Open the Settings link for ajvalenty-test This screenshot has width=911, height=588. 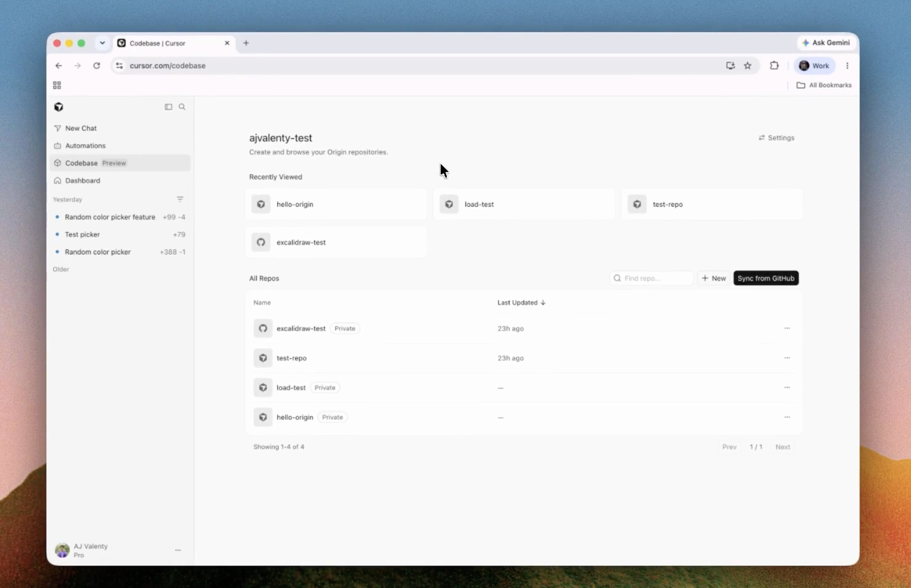tap(776, 138)
